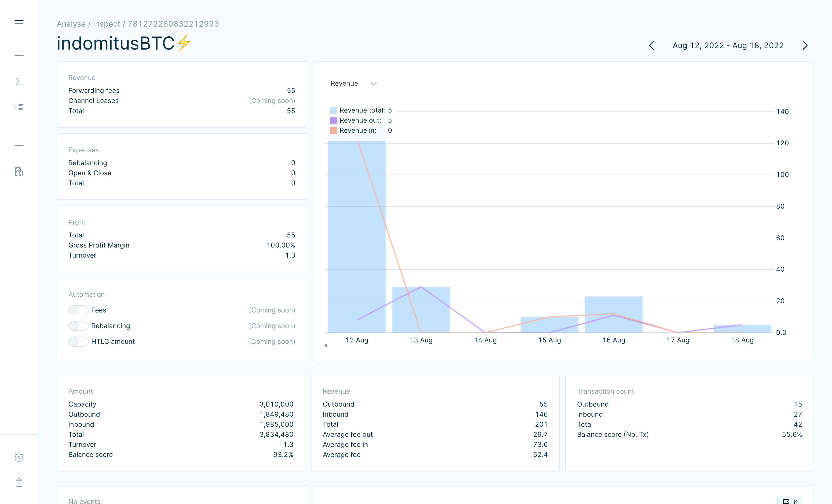Screen dimensions: 832x504
Task: Click Balance score value 93.2%
Action: (283, 454)
